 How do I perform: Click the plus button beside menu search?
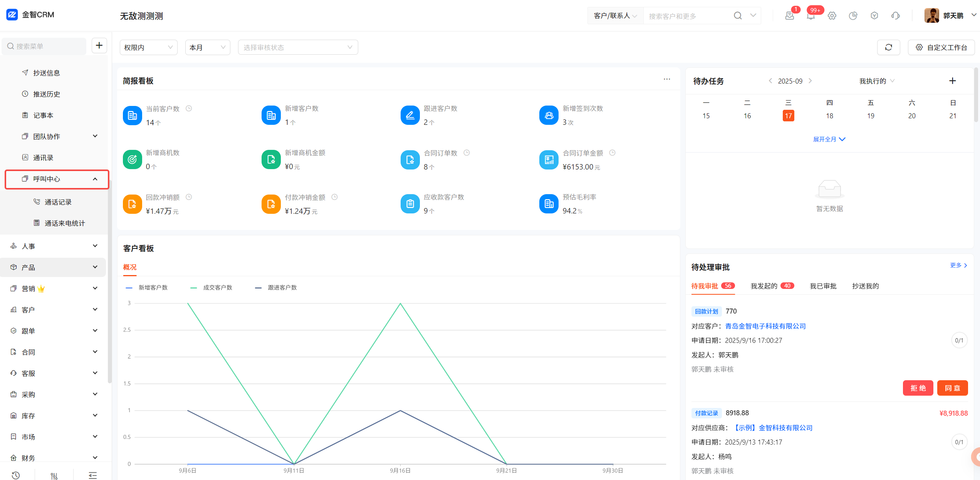99,45
